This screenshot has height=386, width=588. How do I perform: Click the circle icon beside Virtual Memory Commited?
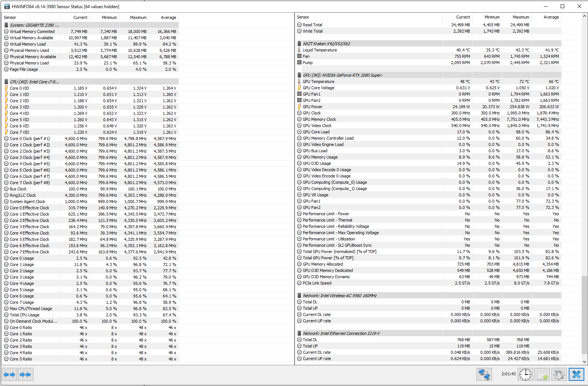tap(6, 31)
